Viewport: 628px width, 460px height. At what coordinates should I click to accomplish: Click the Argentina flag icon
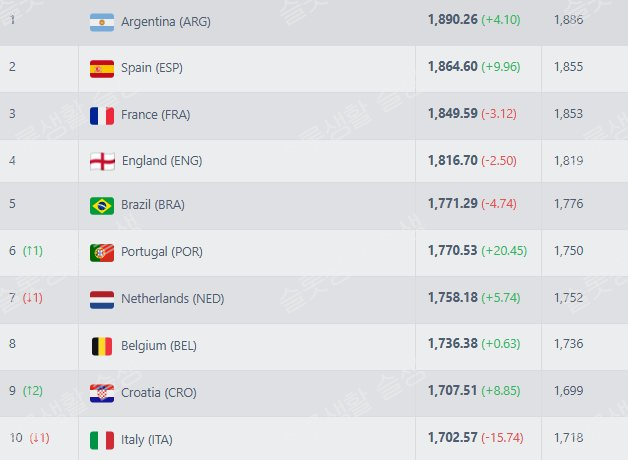pyautogui.click(x=102, y=22)
